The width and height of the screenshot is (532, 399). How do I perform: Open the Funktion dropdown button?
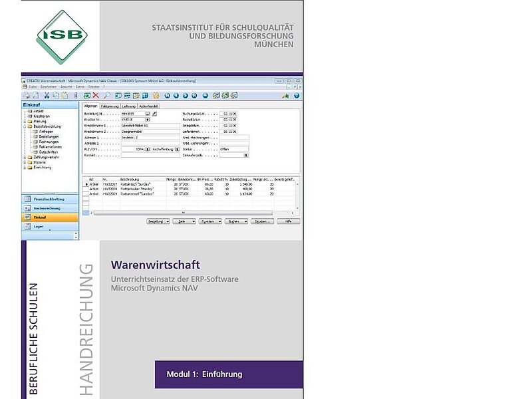point(210,221)
